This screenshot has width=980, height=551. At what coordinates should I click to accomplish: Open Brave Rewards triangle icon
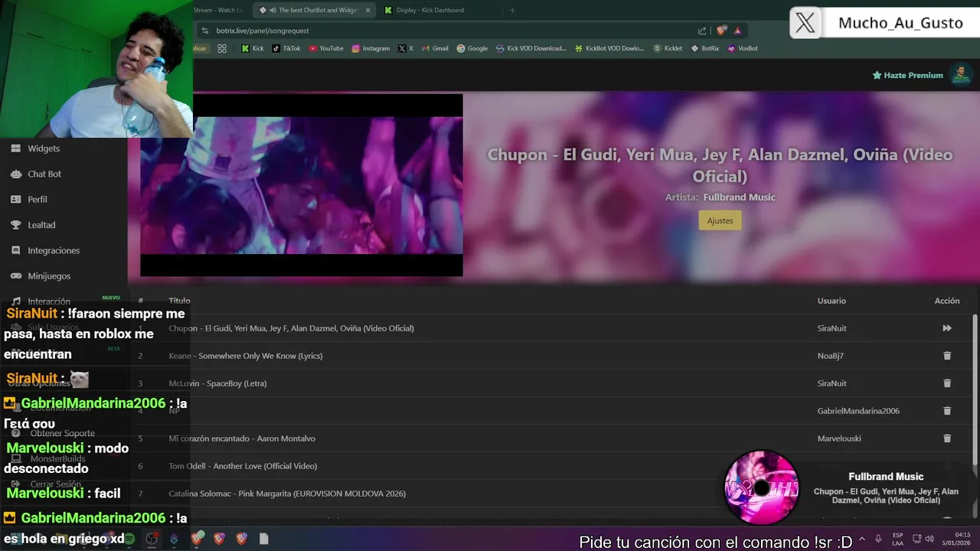737,31
